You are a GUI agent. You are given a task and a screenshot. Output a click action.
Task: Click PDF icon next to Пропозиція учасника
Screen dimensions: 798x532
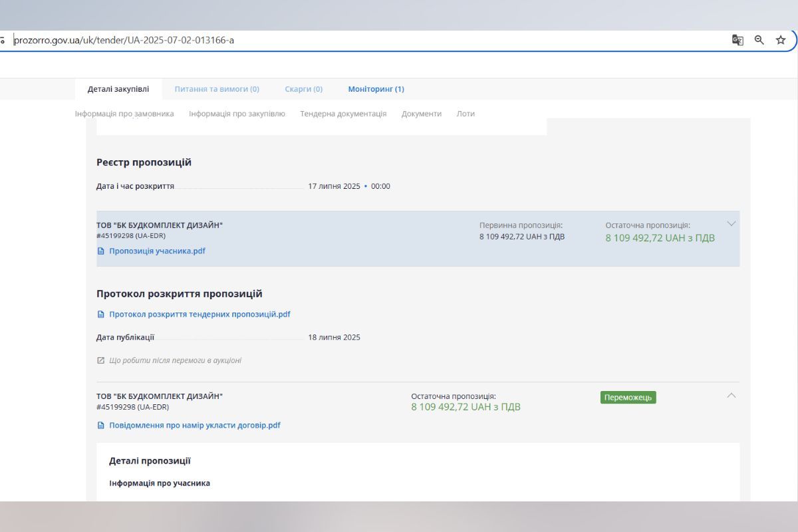[x=101, y=251]
